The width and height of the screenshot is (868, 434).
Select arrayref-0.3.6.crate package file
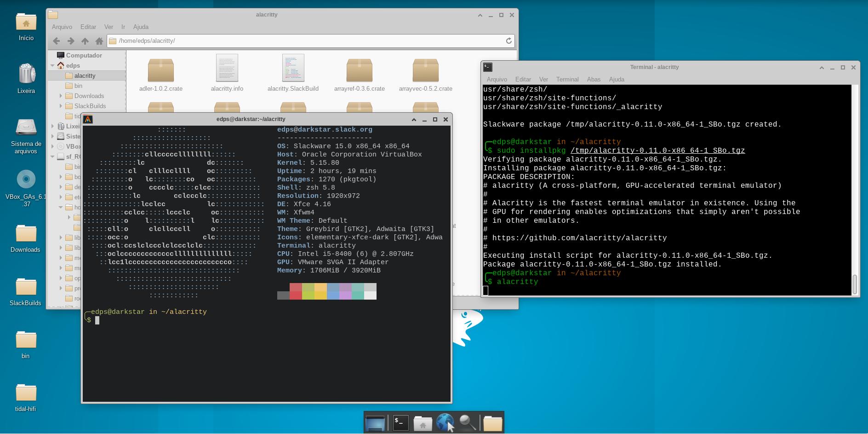tap(360, 74)
